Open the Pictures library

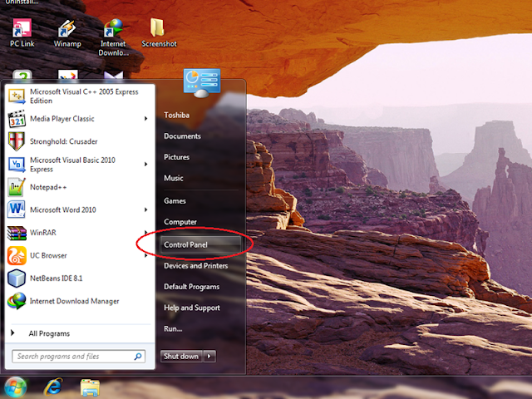tap(176, 157)
